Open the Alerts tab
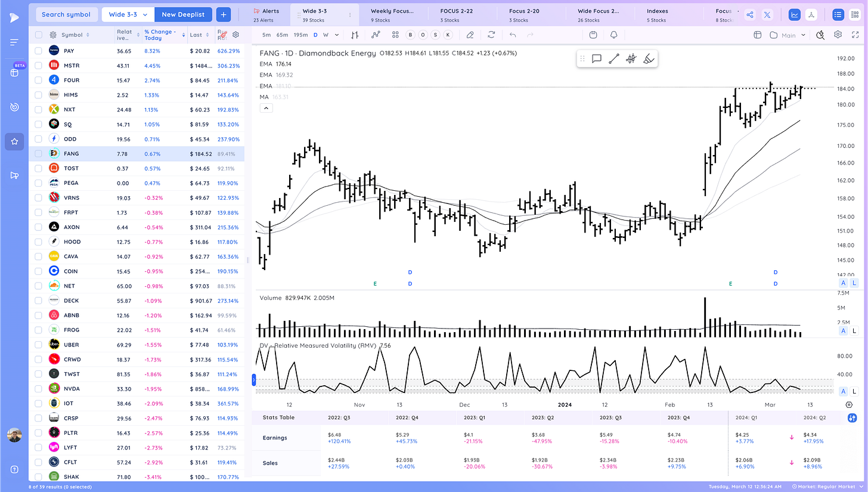 [265, 15]
